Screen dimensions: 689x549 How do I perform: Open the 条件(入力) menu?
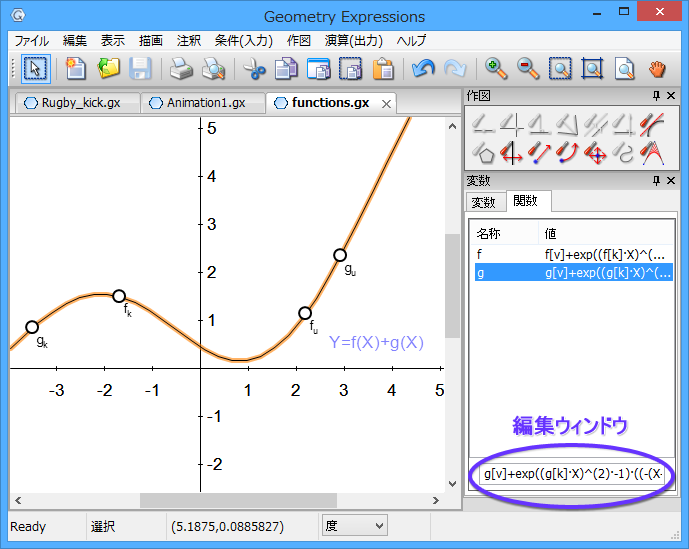[244, 41]
